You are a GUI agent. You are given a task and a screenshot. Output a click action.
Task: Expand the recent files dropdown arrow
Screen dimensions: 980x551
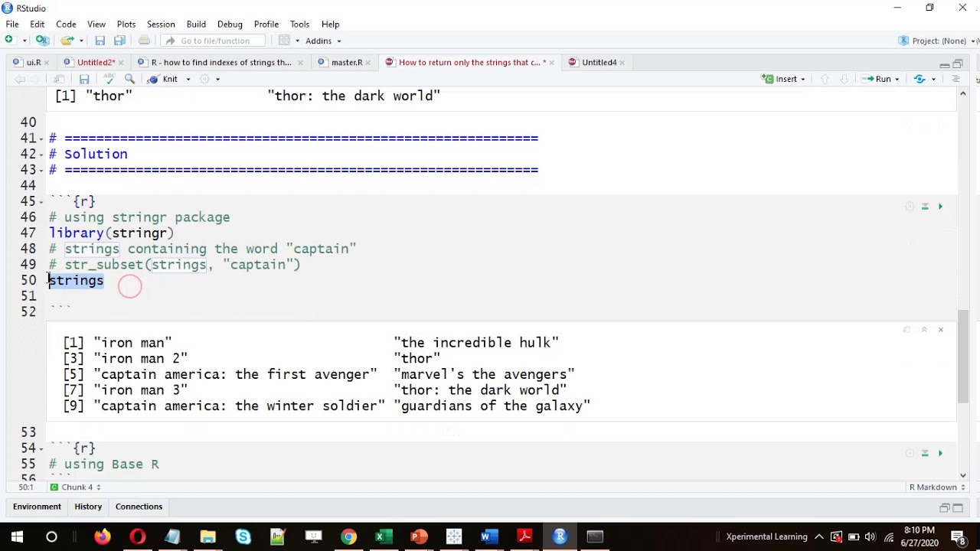(81, 41)
